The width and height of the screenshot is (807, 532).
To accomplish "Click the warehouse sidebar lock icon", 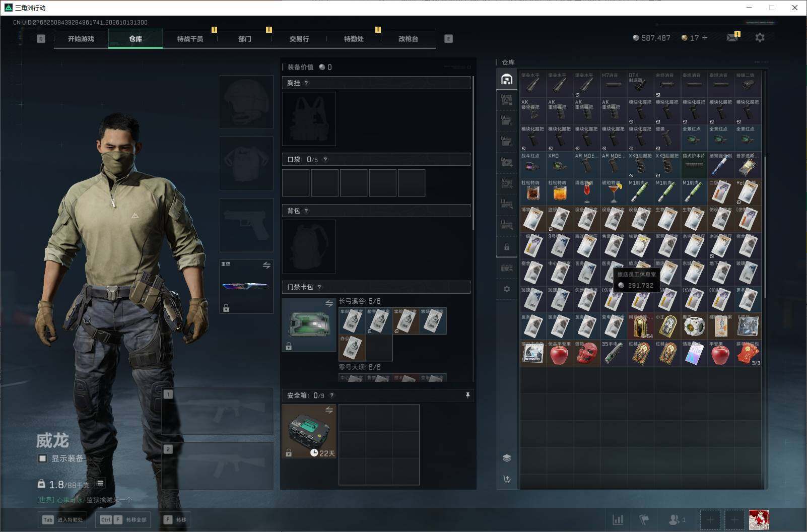I will pyautogui.click(x=507, y=247).
